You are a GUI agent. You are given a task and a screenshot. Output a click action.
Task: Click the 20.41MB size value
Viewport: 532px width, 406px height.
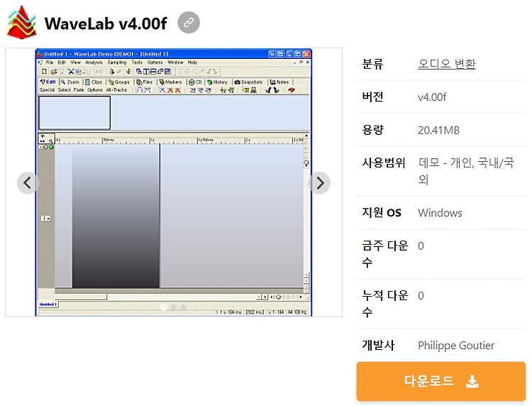[x=438, y=131]
